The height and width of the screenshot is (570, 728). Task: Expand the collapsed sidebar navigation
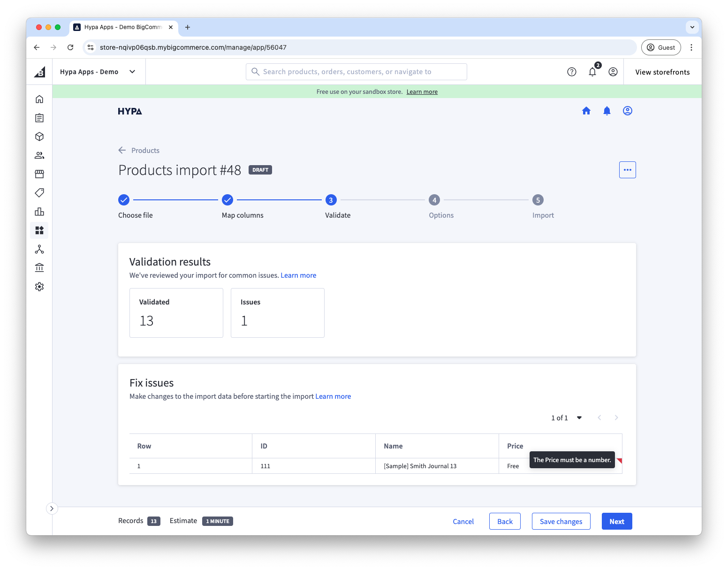point(52,509)
